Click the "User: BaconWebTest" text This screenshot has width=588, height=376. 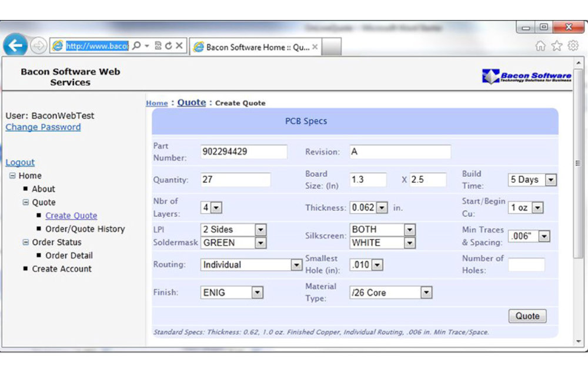[50, 116]
